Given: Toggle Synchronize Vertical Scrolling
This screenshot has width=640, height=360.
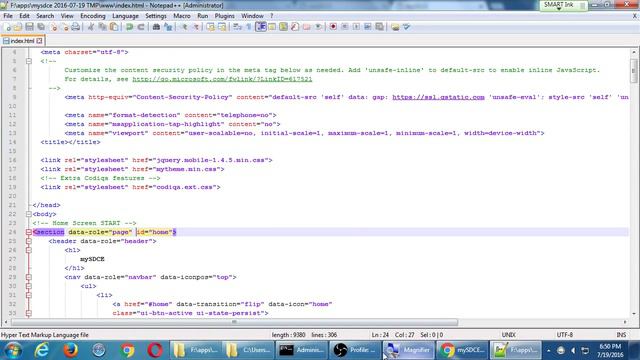Looking at the screenshot, I should point(210,27).
